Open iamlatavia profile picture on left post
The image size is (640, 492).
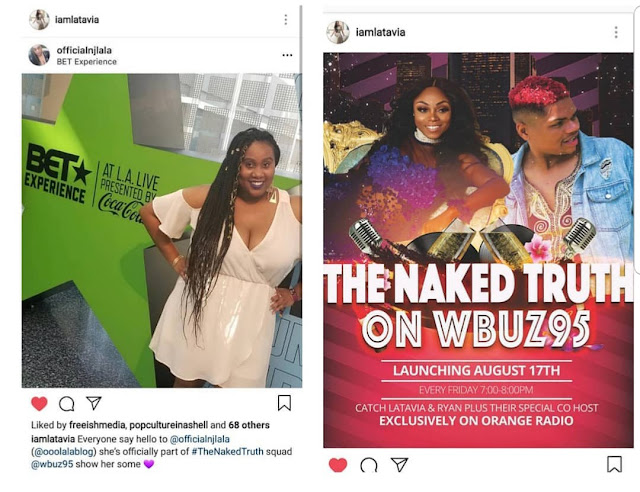39,19
